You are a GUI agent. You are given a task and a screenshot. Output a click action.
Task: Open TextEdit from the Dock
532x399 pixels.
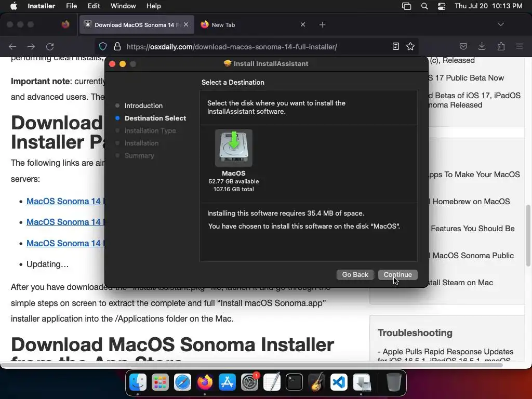272,382
